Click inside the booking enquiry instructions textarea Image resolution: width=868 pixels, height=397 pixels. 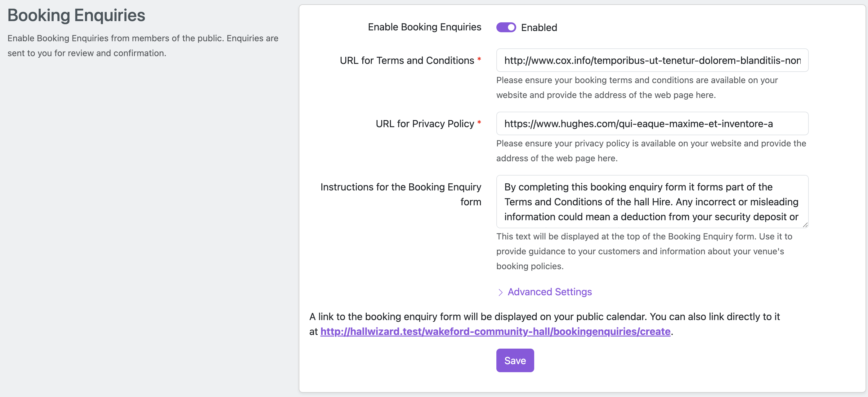[652, 202]
